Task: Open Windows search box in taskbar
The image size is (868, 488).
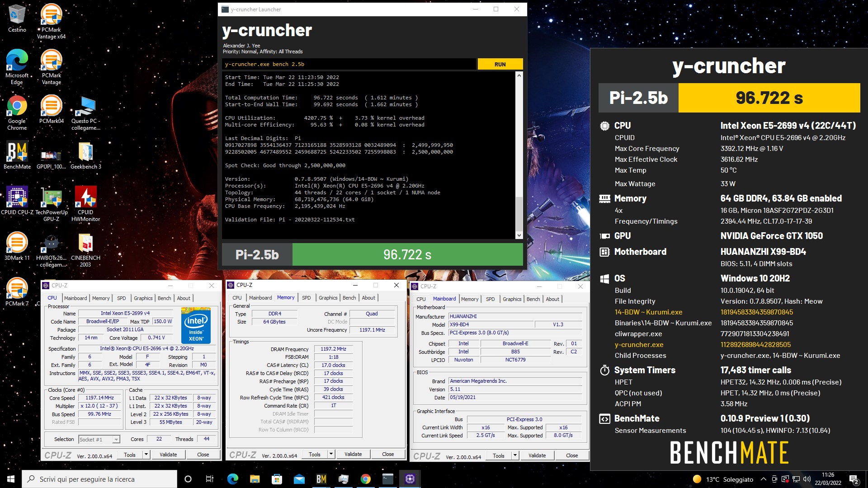Action: tap(99, 479)
